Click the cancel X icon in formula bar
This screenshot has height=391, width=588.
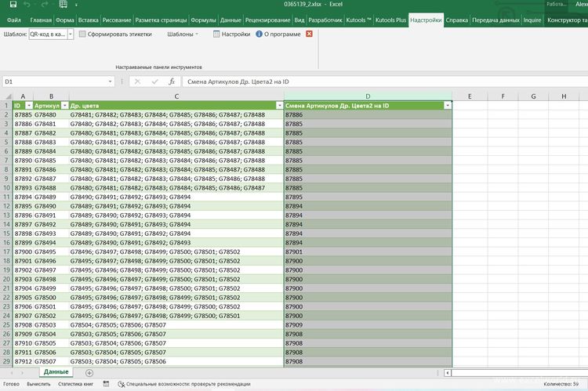click(x=137, y=81)
